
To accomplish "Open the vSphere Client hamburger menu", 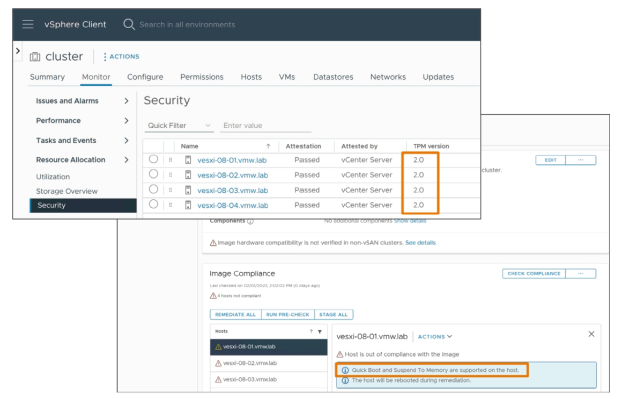I will 28,24.
